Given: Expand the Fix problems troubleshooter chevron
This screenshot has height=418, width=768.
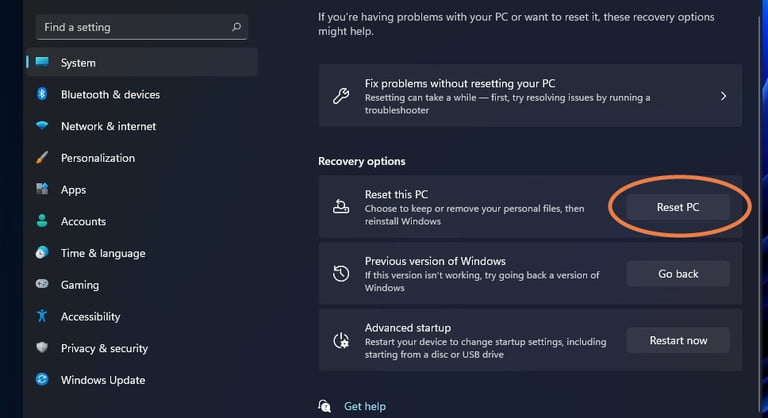Looking at the screenshot, I should click(x=723, y=96).
